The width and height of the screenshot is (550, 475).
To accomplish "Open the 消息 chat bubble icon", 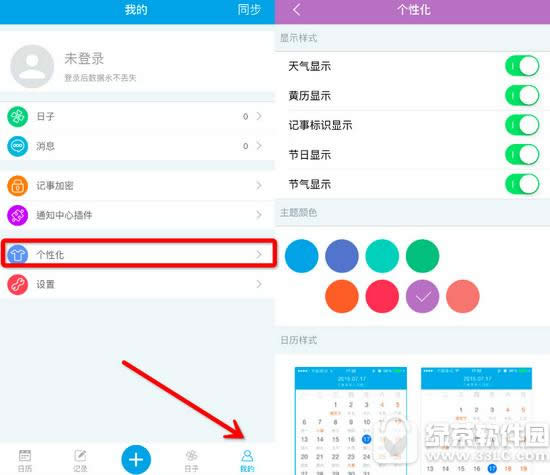I will [18, 146].
